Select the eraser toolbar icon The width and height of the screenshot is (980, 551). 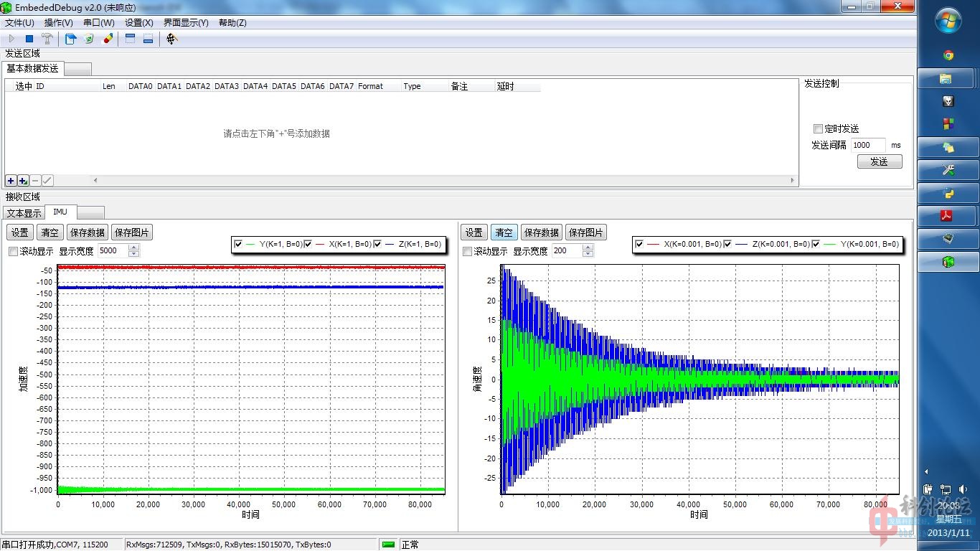[108, 39]
